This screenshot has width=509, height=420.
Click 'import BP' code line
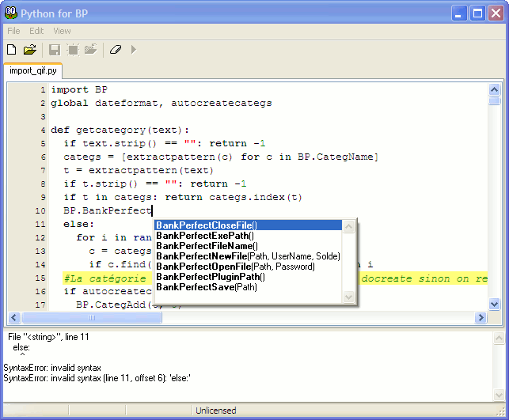click(79, 89)
